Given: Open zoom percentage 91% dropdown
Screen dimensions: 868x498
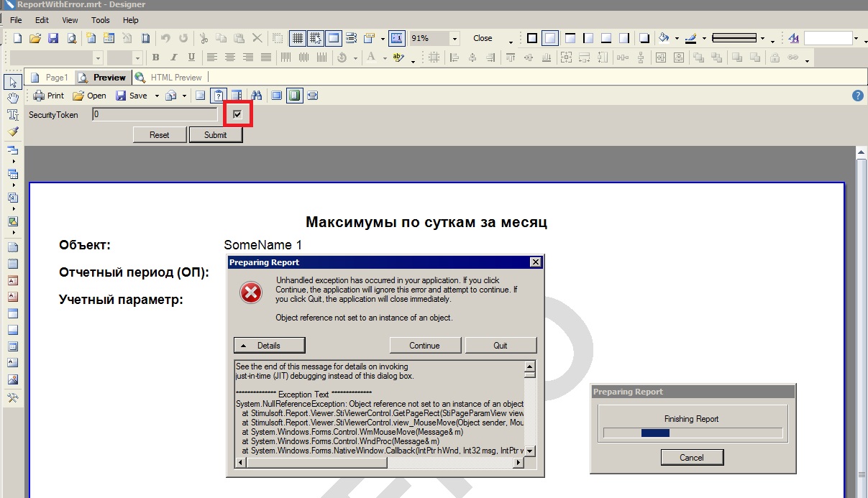Looking at the screenshot, I should (454, 39).
